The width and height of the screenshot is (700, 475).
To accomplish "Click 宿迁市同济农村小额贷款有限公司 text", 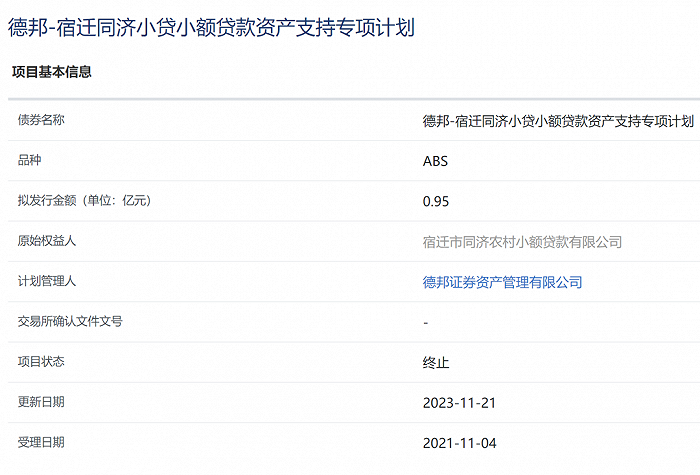I will click(522, 242).
